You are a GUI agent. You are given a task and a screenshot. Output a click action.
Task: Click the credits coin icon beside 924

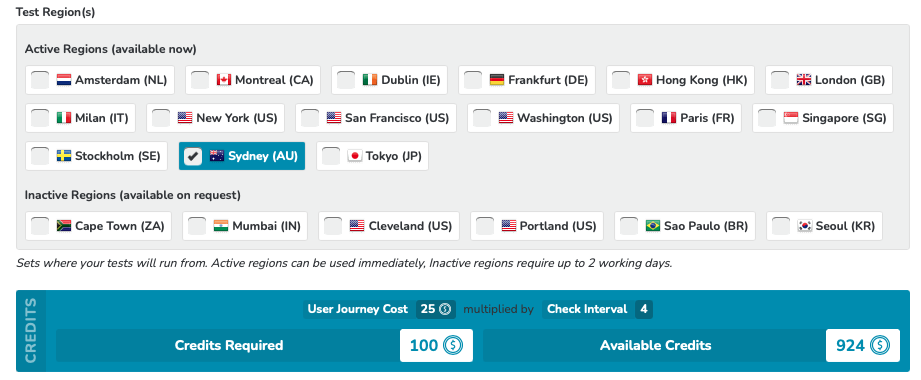pos(879,345)
